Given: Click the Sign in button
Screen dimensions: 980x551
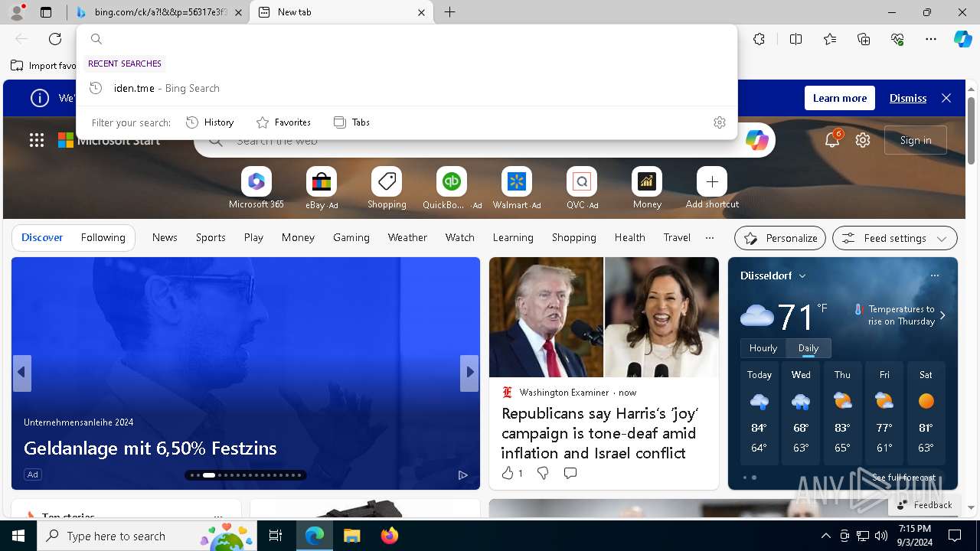Looking at the screenshot, I should point(916,140).
